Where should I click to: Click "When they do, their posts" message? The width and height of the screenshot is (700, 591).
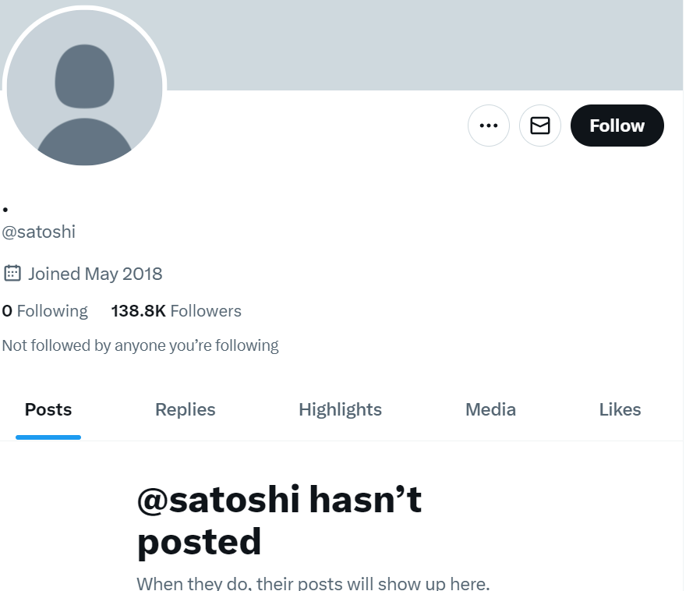(313, 583)
